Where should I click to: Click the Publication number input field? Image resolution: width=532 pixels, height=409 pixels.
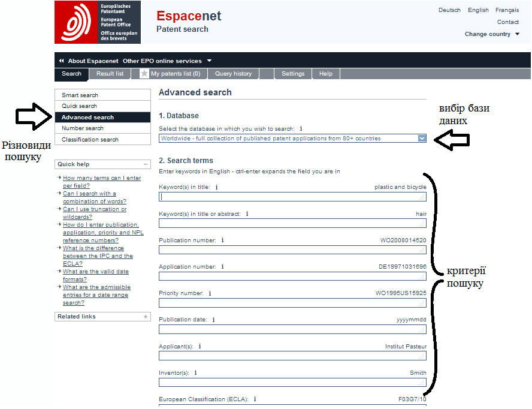[x=292, y=249]
